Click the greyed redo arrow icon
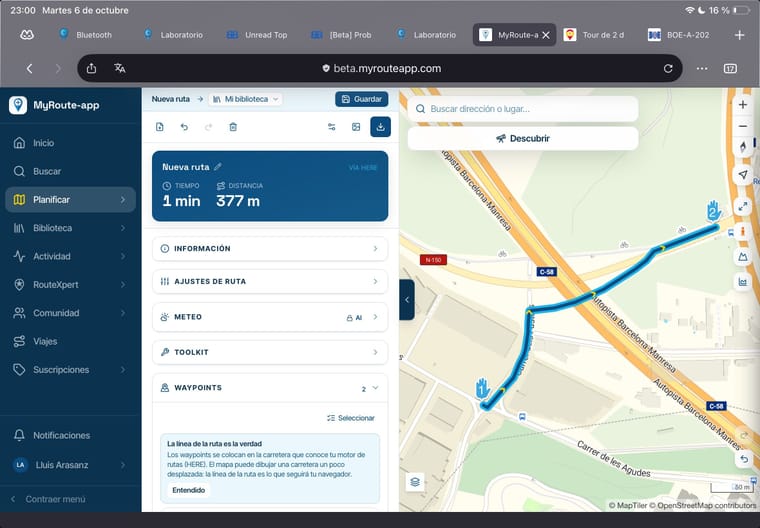The width and height of the screenshot is (760, 528). point(208,127)
